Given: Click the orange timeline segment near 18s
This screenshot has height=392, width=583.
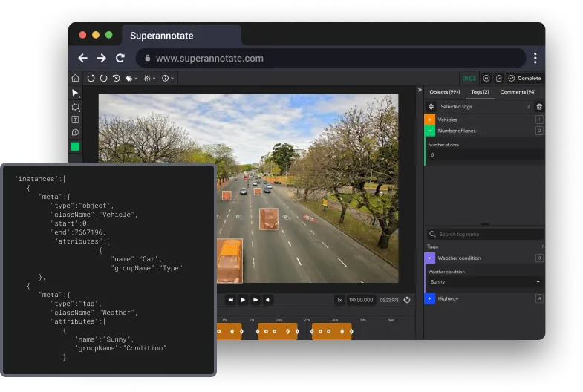Looking at the screenshot, I should (229, 331).
